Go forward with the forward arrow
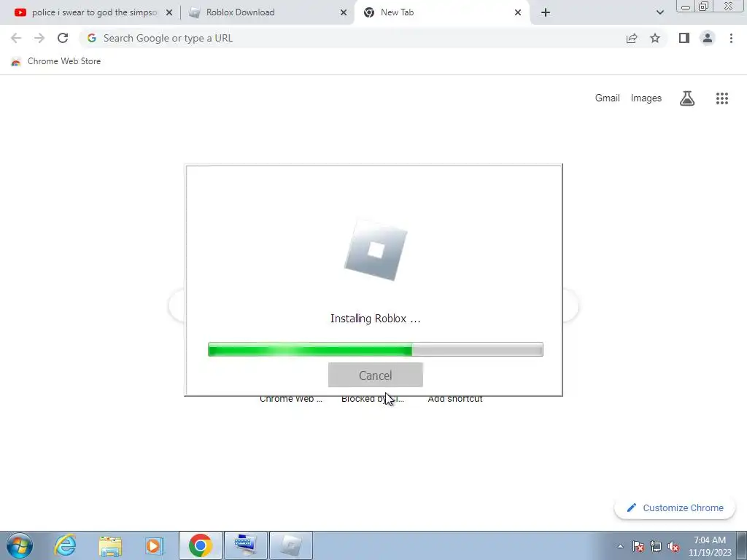747x560 pixels. [39, 38]
